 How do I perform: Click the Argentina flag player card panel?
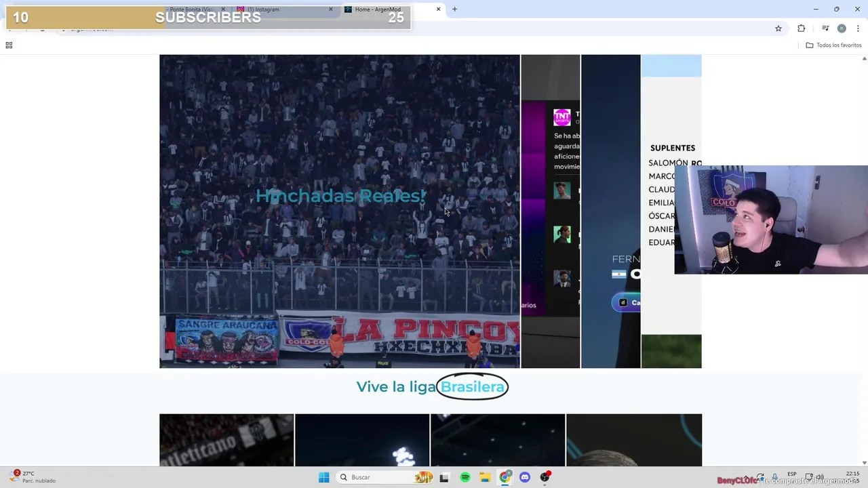[610, 211]
